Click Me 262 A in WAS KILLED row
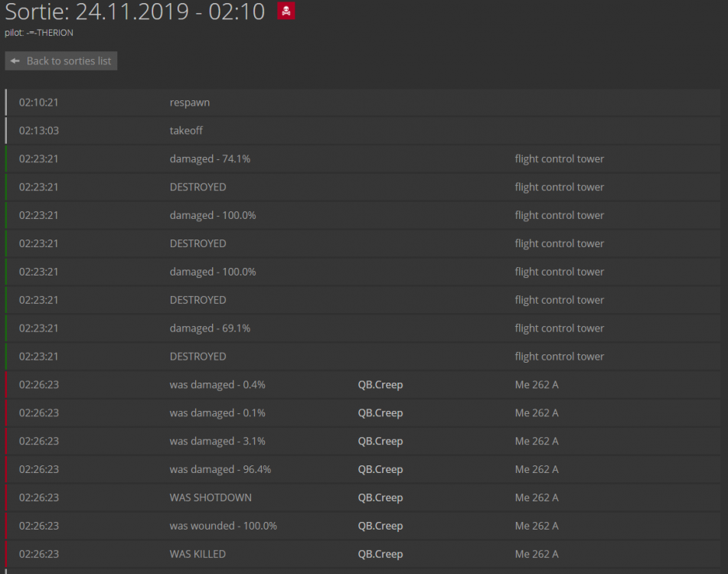 537,554
